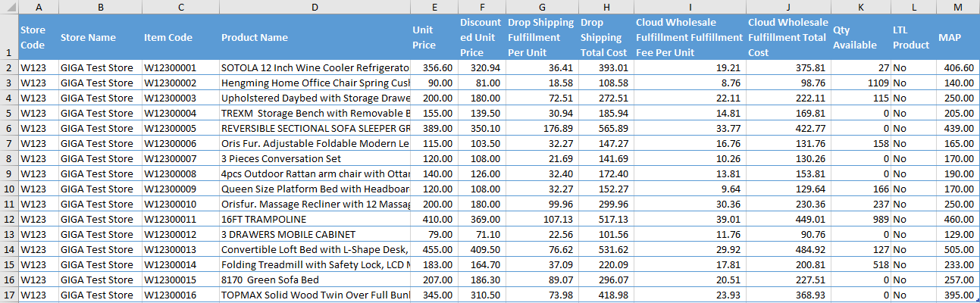Select column M header
Image resolution: width=980 pixels, height=303 pixels.
[958, 7]
